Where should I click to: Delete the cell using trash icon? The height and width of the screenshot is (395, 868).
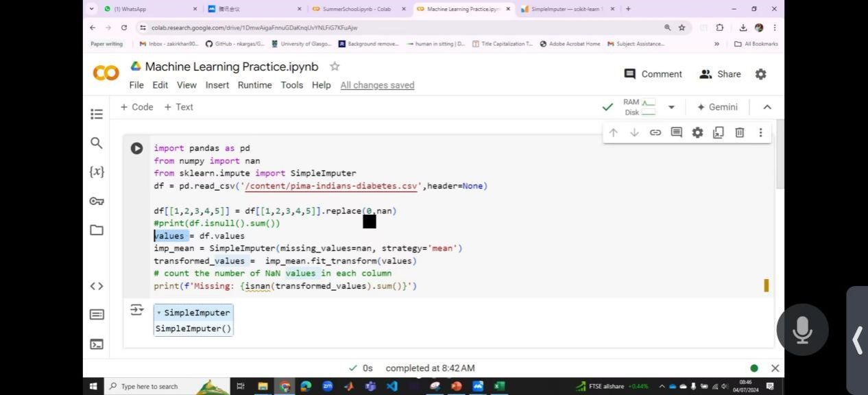pos(739,132)
